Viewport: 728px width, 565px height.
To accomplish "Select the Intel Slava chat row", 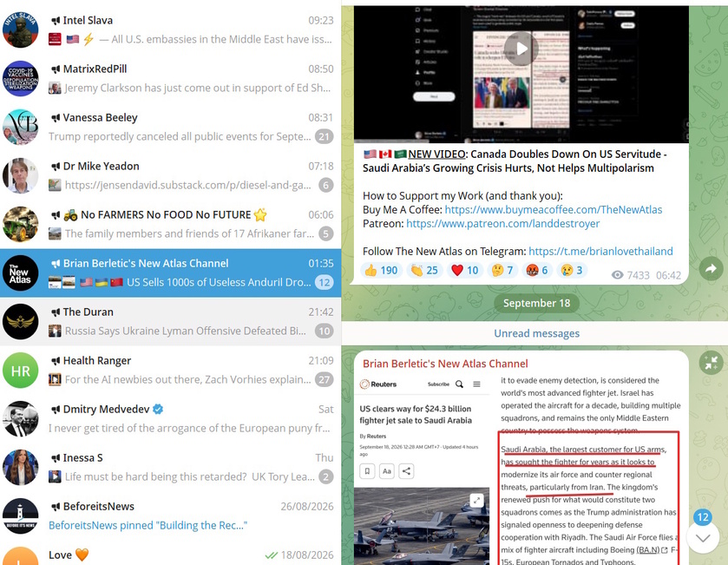I will pyautogui.click(x=170, y=30).
